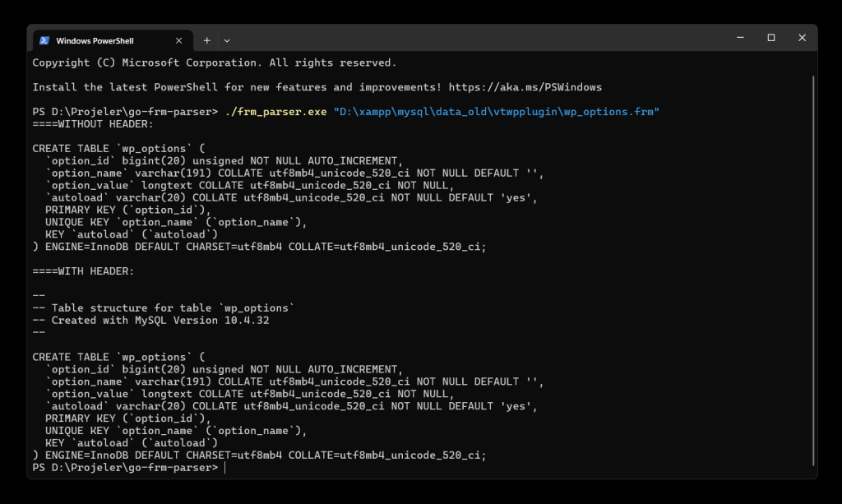Close the Windows Terminal window

tap(802, 38)
